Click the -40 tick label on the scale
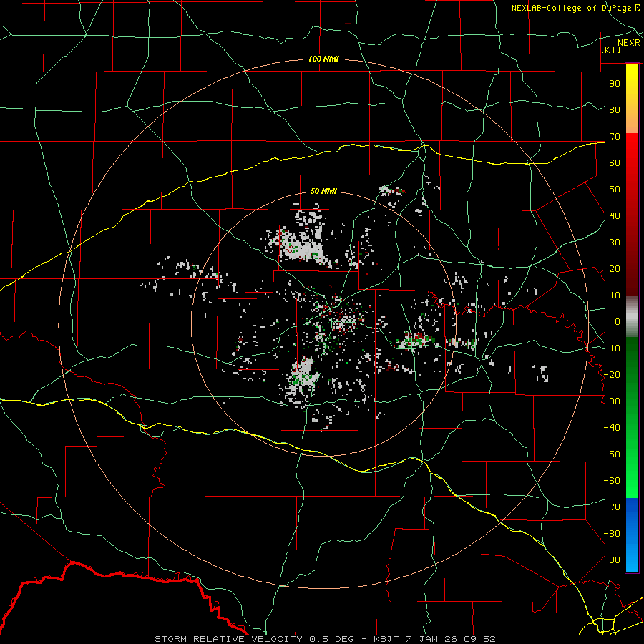Screen dimensions: 644x644 point(612,428)
